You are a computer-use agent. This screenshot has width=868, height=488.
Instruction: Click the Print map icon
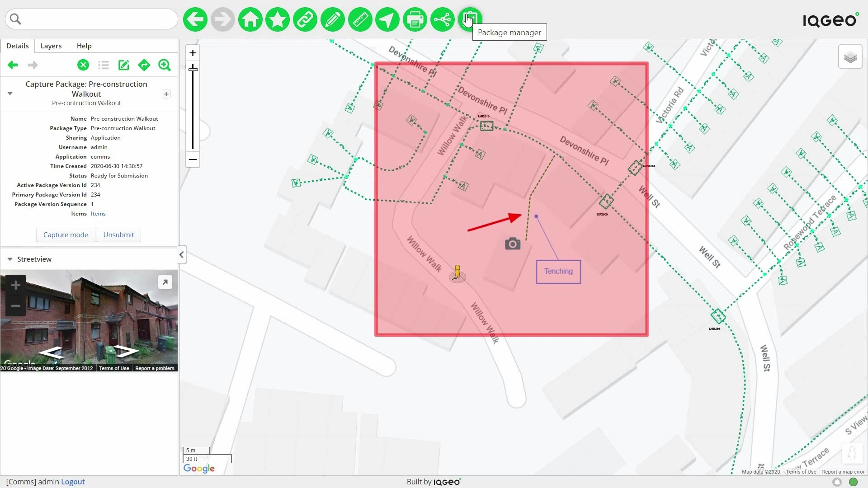415,19
